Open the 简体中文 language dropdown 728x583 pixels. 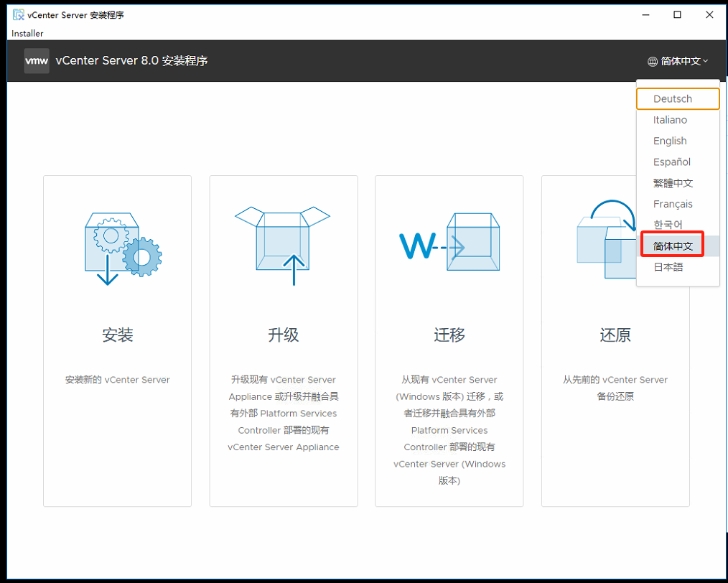(678, 61)
